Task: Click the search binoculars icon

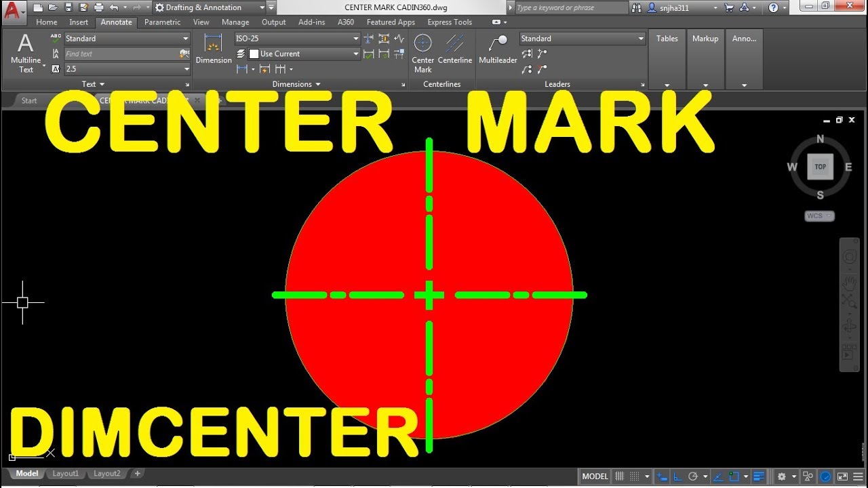Action: point(636,7)
